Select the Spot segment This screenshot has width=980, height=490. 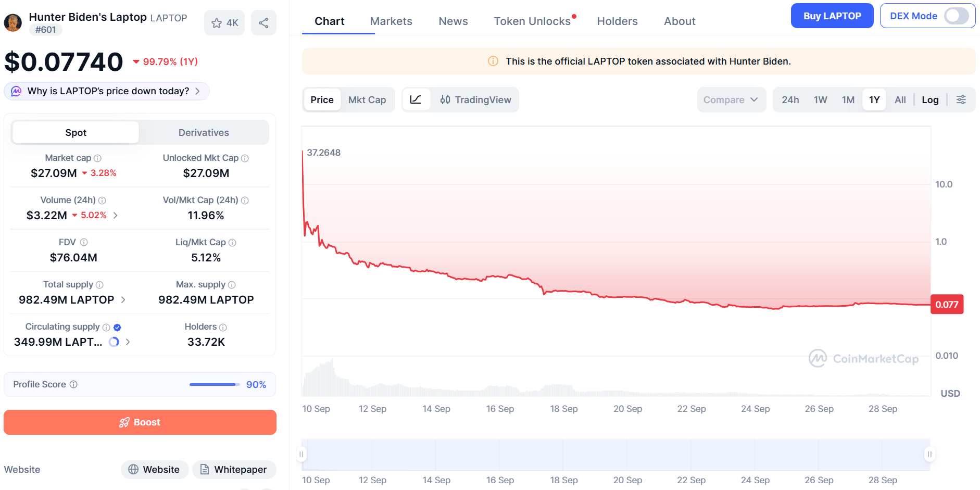76,132
